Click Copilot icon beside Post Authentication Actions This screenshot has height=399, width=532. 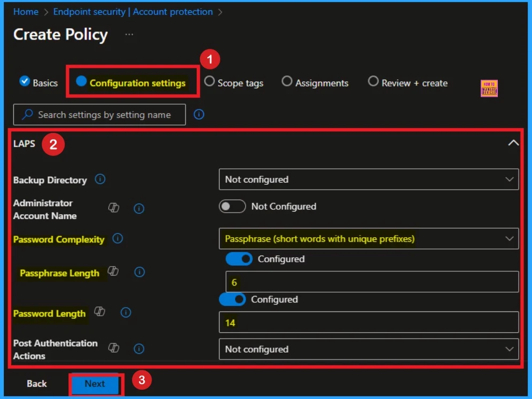(114, 348)
